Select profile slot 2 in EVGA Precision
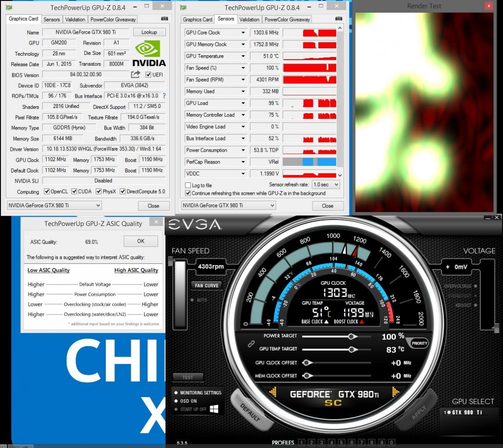The width and height of the screenshot is (503, 448). pyautogui.click(x=312, y=443)
